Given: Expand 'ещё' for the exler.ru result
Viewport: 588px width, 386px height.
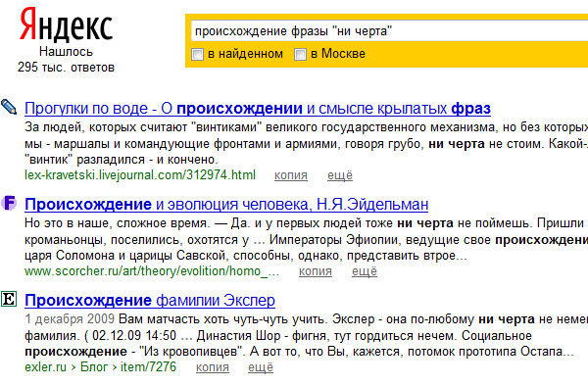Looking at the screenshot, I should (x=261, y=367).
